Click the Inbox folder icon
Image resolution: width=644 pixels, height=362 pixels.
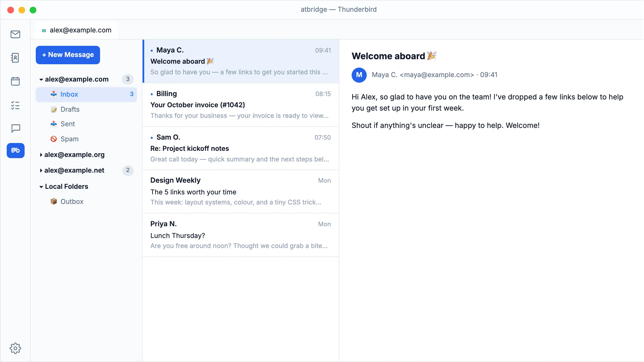(54, 94)
